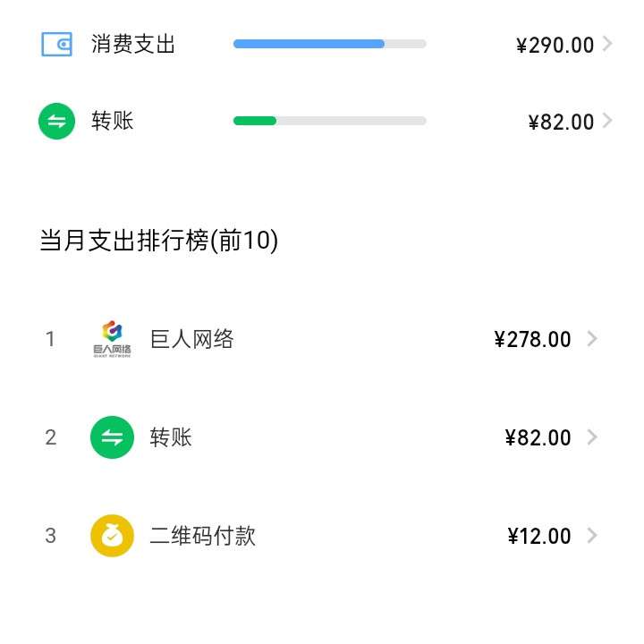Click the ¥290.00 消费支出 amount
This screenshot has height=644, width=644.
click(x=555, y=45)
